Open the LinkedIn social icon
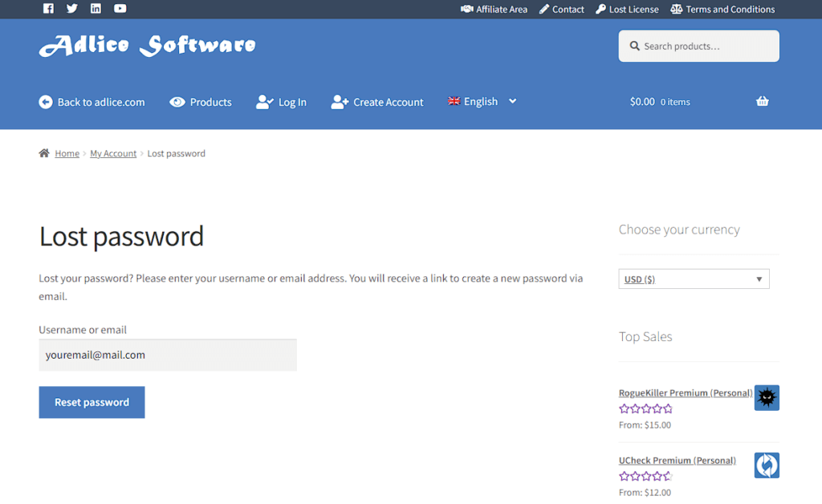This screenshot has height=504, width=822. point(96,9)
